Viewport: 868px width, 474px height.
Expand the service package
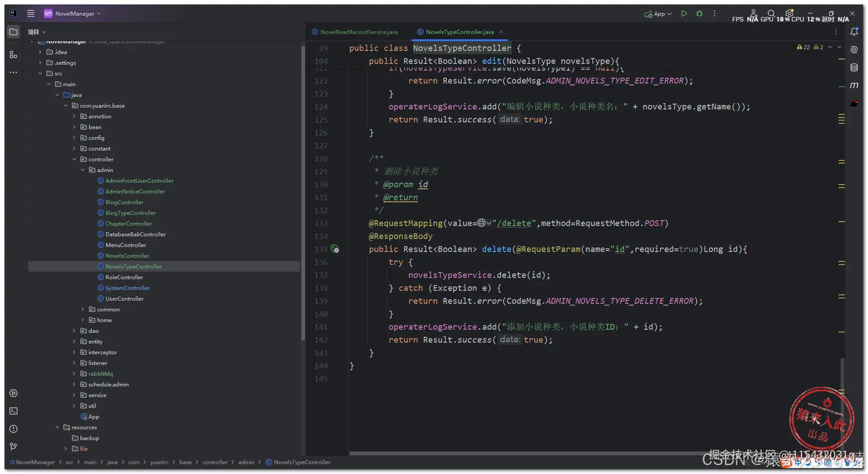pyautogui.click(x=74, y=395)
